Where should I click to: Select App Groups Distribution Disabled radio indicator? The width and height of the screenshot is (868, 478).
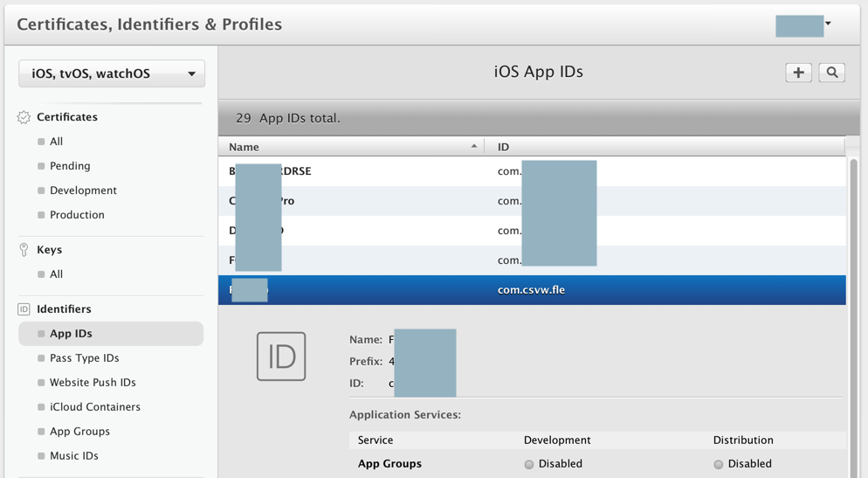719,465
